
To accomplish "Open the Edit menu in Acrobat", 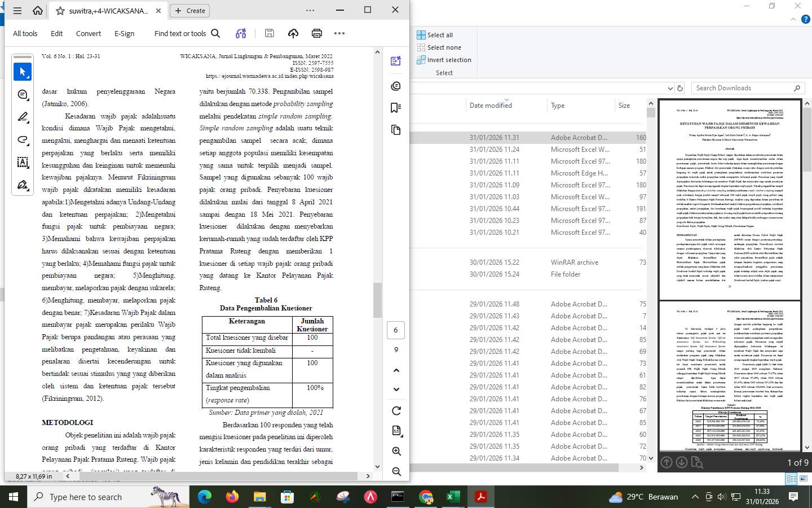I will [56, 33].
